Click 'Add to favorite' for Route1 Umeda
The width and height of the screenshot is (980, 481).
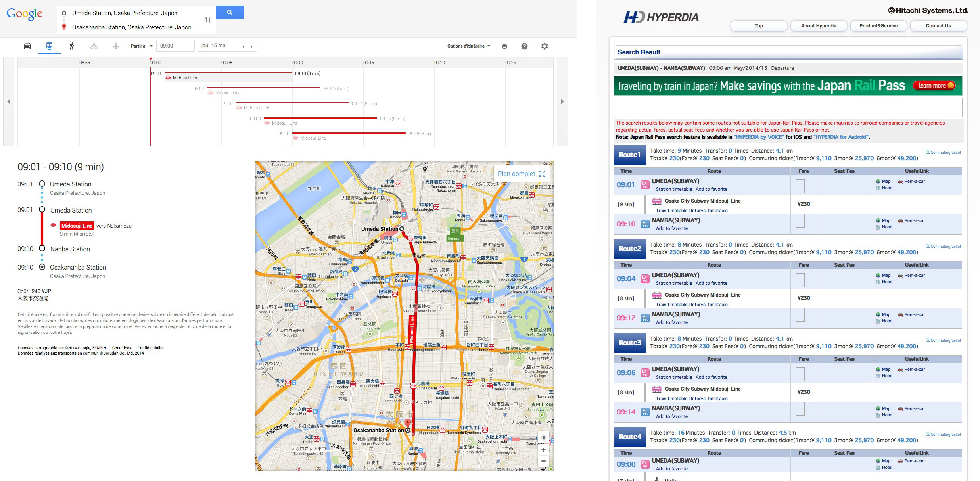coord(711,189)
